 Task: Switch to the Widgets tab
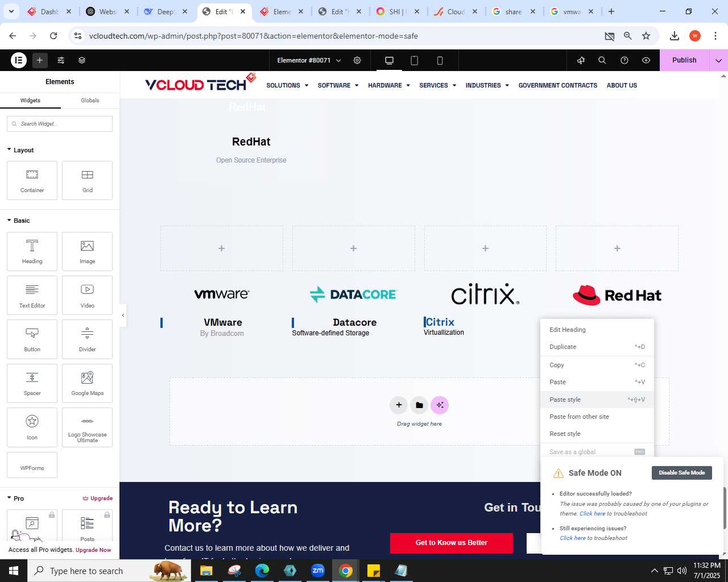point(30,101)
